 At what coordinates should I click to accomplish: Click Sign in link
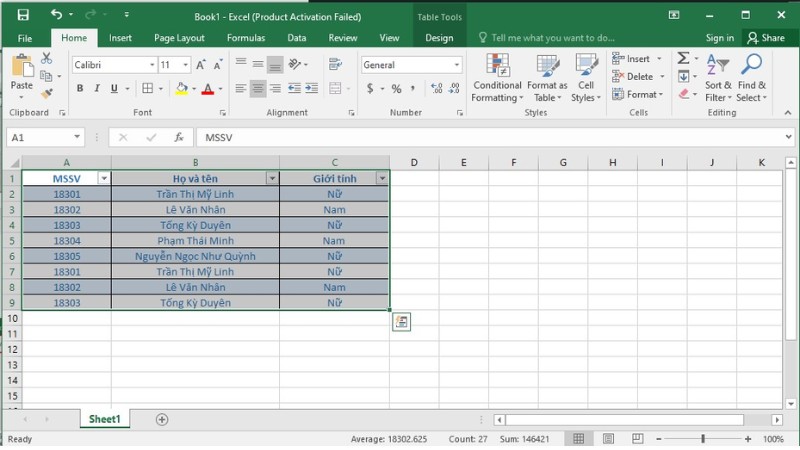pos(719,38)
